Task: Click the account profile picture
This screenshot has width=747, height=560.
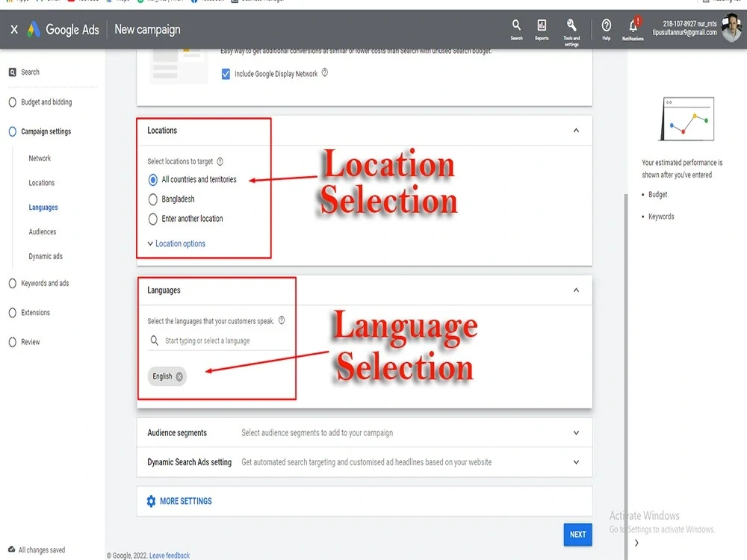Action: 731,28
